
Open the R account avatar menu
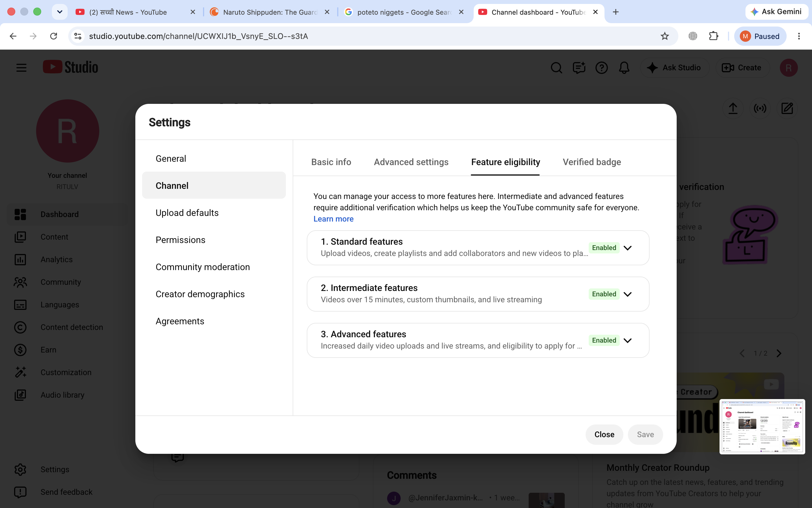[789, 68]
